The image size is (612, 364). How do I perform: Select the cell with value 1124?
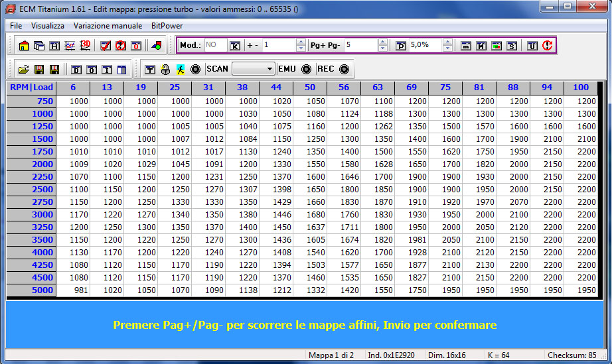click(344, 114)
